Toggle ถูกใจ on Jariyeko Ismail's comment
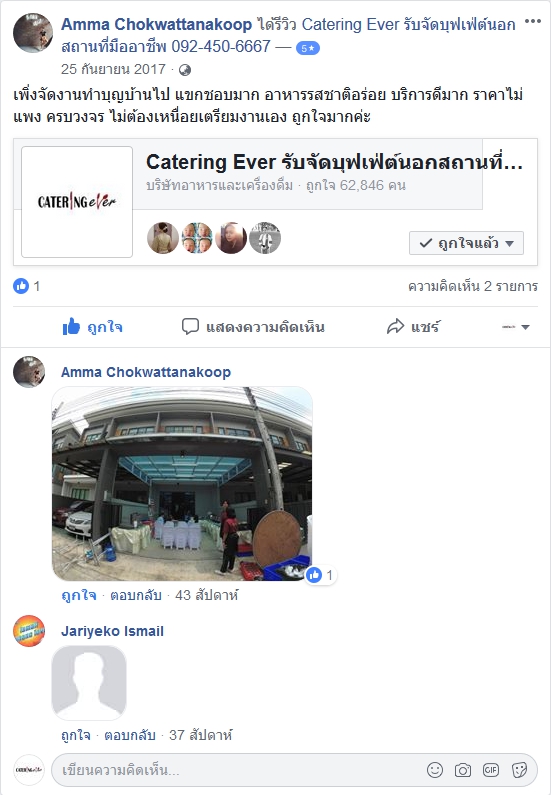 pos(76,735)
